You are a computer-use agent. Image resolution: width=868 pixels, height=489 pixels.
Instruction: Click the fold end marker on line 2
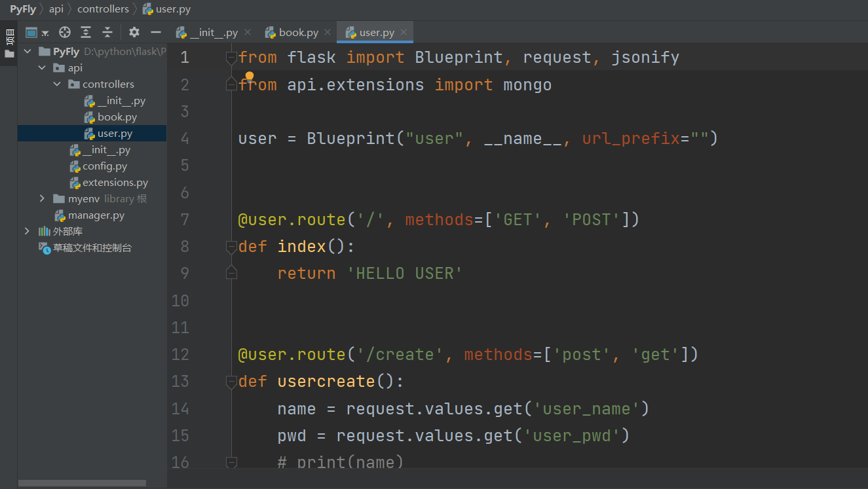[x=231, y=84]
